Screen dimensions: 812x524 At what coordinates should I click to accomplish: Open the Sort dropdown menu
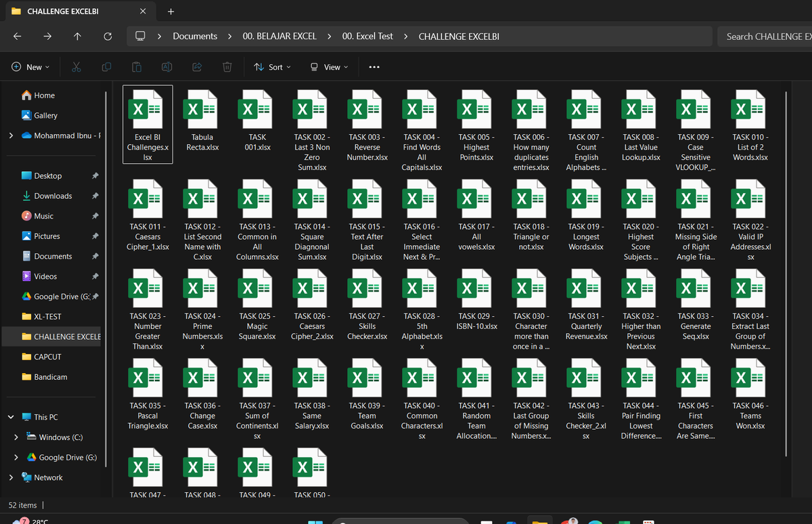click(x=272, y=67)
